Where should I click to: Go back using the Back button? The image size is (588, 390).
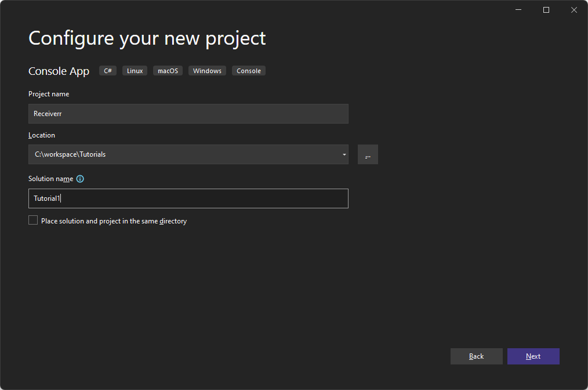click(x=476, y=356)
